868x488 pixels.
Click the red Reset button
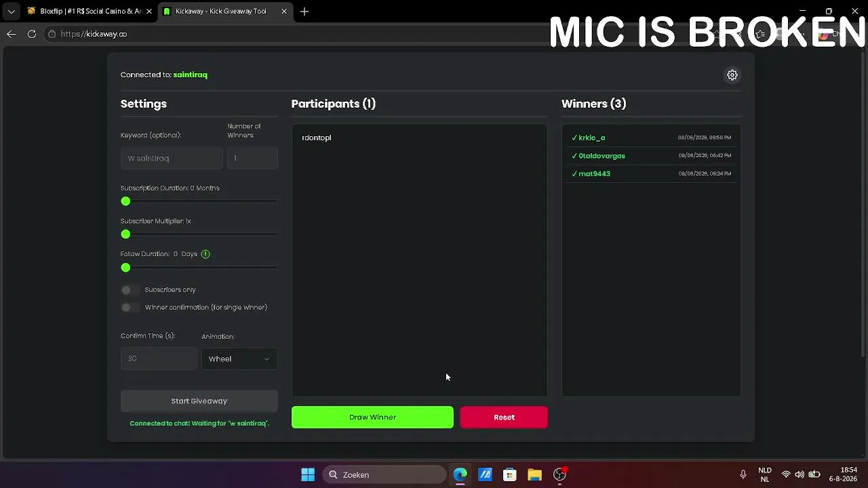click(x=504, y=418)
